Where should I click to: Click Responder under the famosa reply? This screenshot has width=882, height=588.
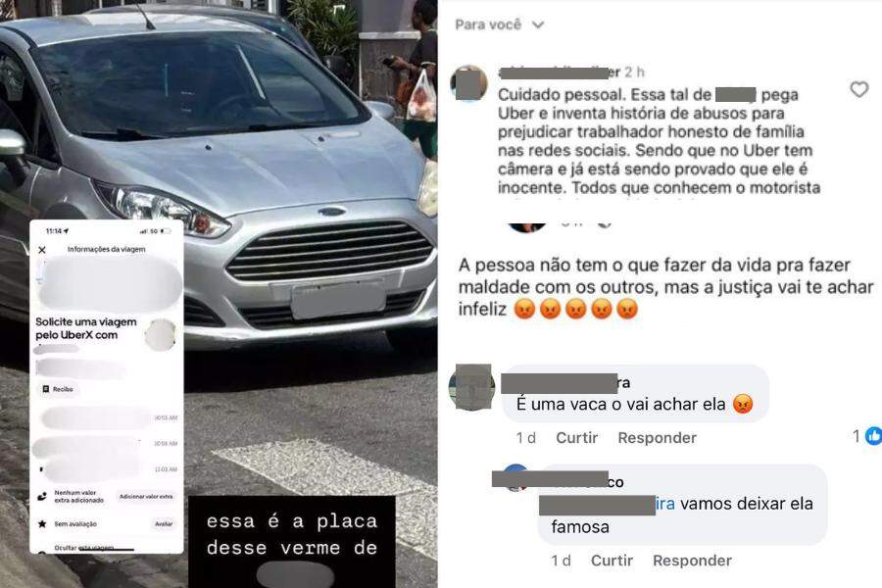pos(693,561)
